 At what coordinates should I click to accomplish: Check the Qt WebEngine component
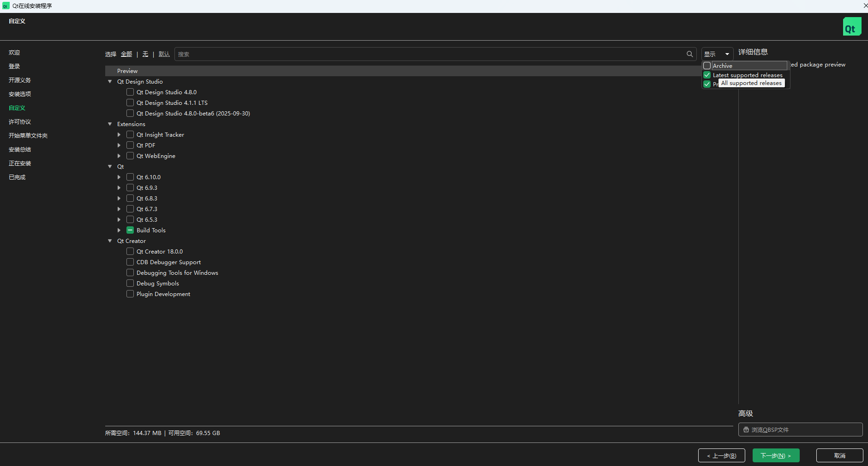click(x=130, y=156)
